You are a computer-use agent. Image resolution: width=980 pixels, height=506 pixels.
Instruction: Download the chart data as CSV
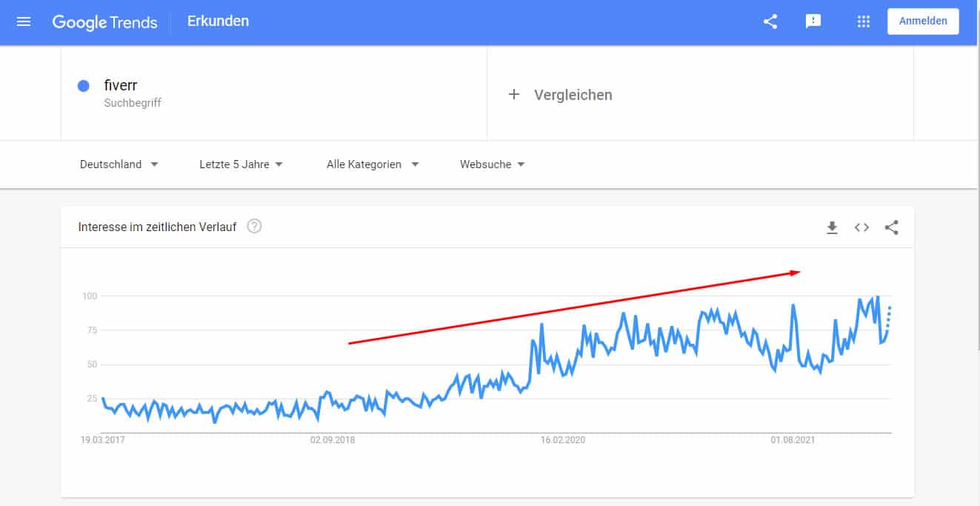click(x=832, y=228)
